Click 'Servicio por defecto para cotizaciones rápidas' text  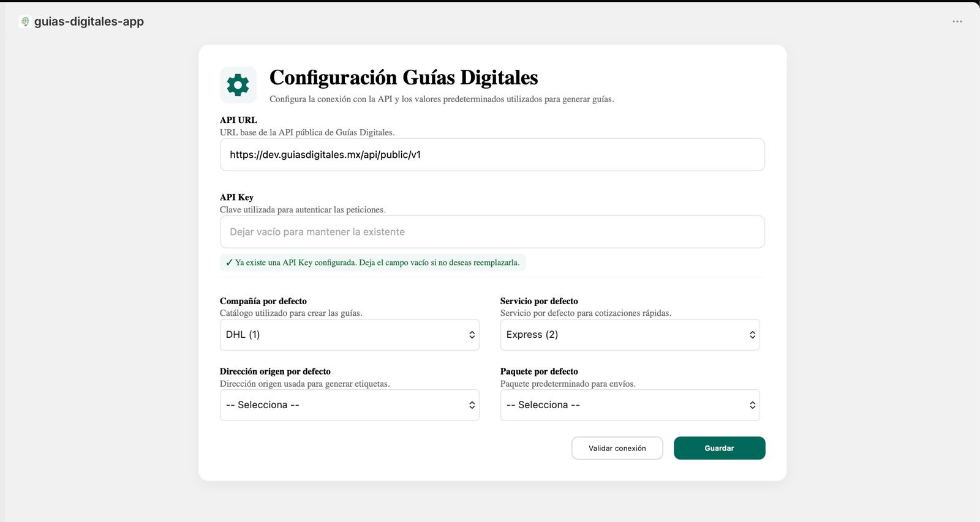coord(586,313)
